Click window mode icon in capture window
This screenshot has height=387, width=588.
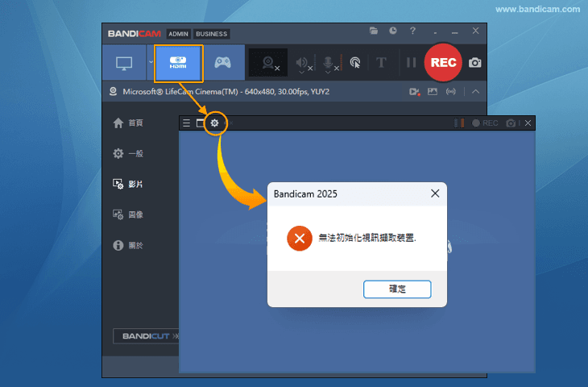click(x=201, y=123)
